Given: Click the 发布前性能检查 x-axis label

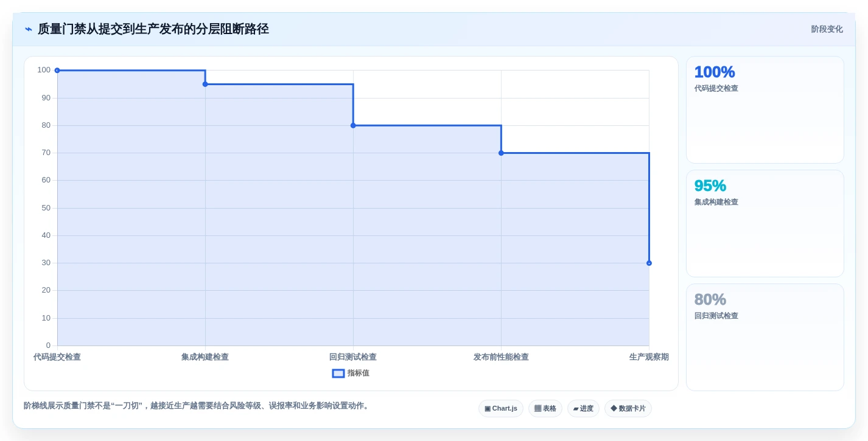Looking at the screenshot, I should point(501,357).
